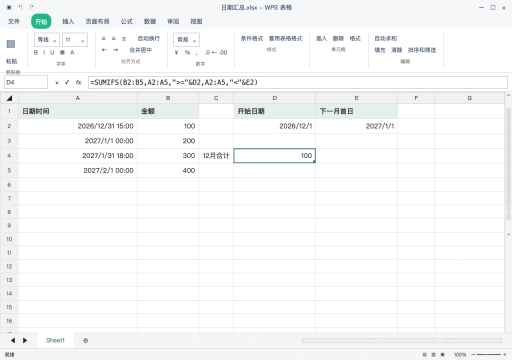Open the 常规 number format dropdown

coord(186,40)
